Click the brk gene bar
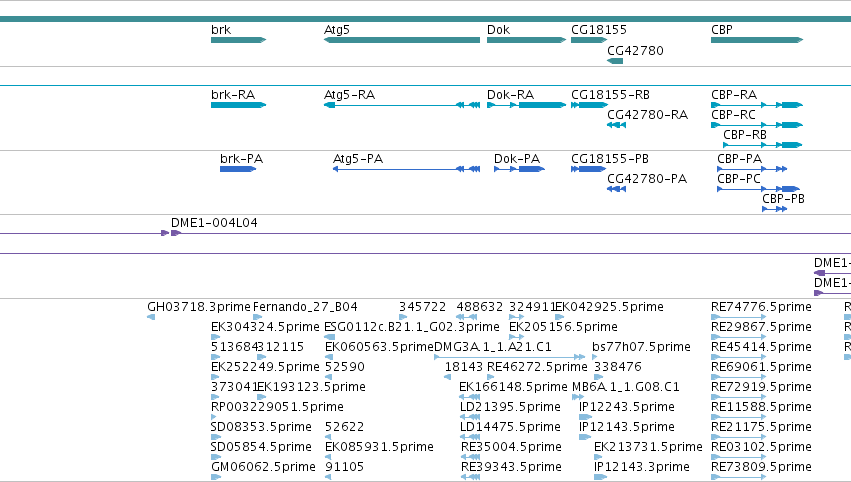 coord(238,40)
